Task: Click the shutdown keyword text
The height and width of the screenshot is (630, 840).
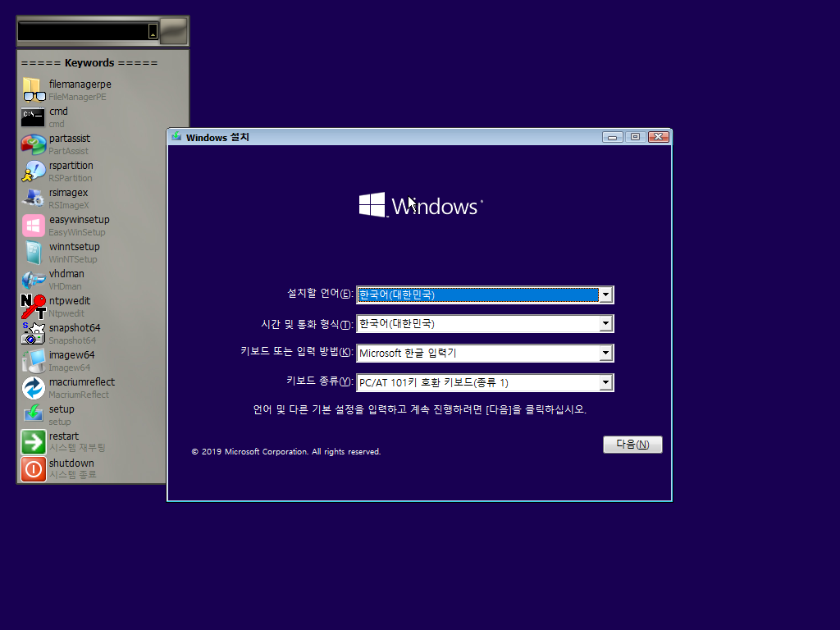Action: (x=72, y=463)
